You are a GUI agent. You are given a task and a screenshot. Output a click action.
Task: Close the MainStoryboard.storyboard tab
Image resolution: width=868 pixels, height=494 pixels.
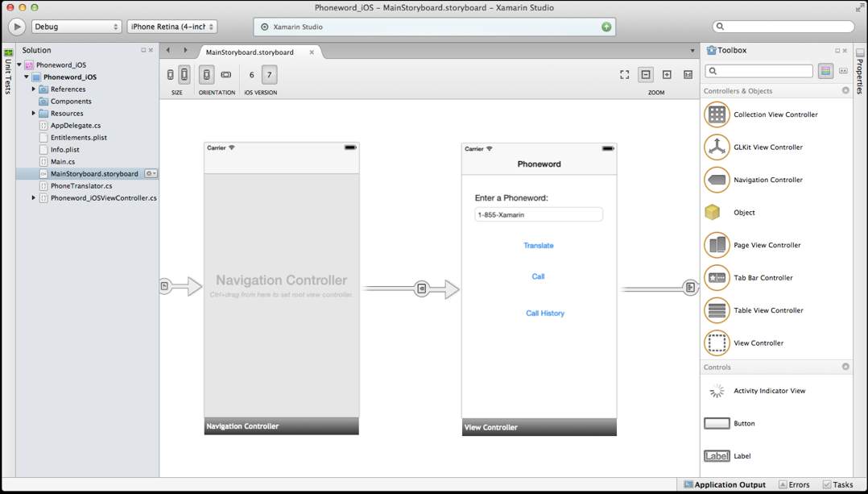pos(312,52)
